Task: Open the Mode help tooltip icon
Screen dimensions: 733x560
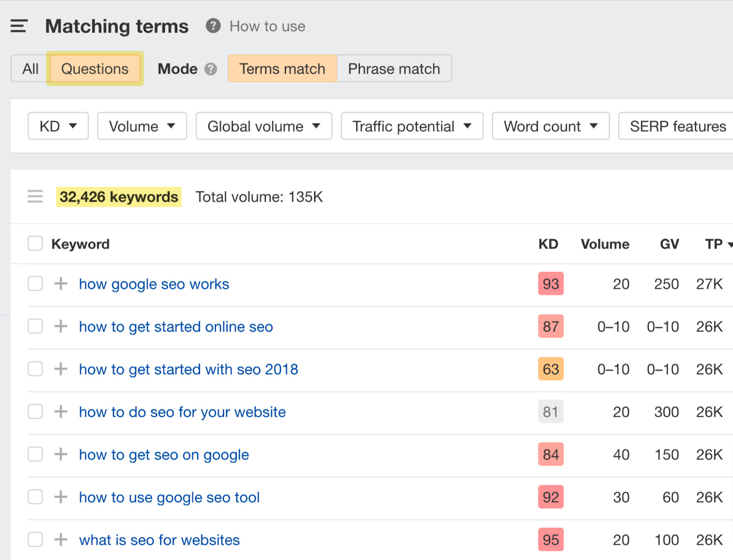Action: click(210, 69)
